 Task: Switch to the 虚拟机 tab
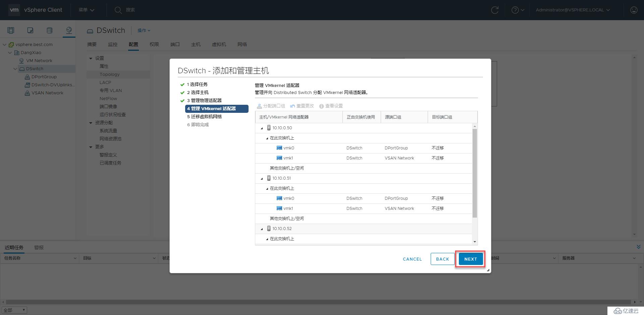click(x=219, y=44)
